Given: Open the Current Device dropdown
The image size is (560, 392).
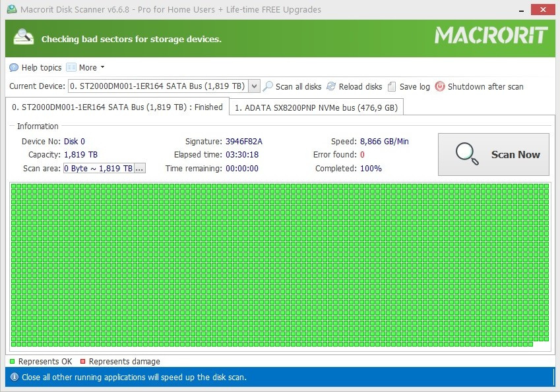Looking at the screenshot, I should pyautogui.click(x=254, y=86).
